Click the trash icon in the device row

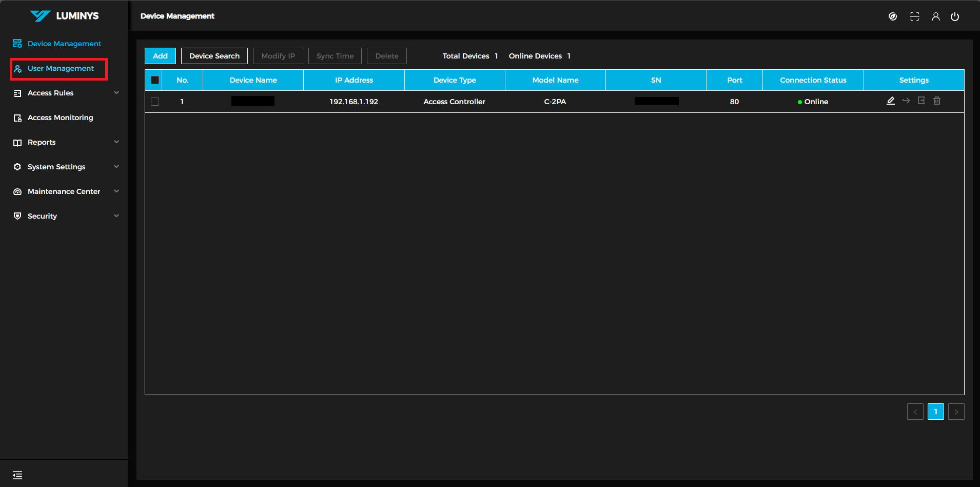[937, 101]
